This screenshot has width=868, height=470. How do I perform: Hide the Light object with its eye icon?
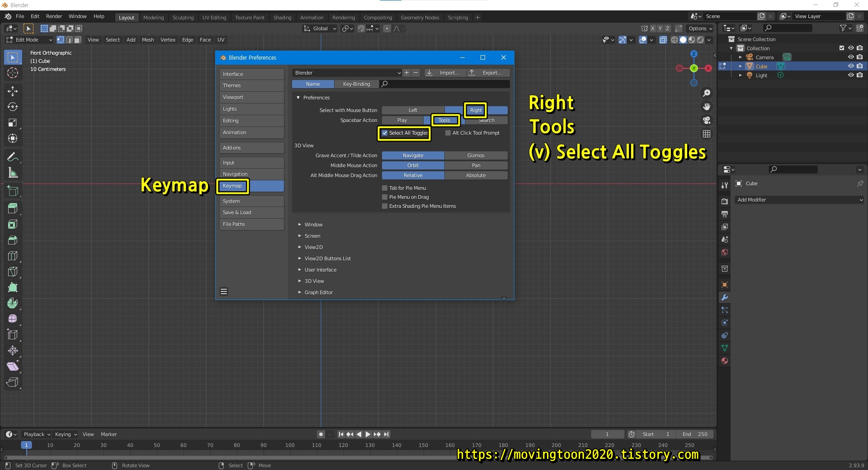coord(851,75)
